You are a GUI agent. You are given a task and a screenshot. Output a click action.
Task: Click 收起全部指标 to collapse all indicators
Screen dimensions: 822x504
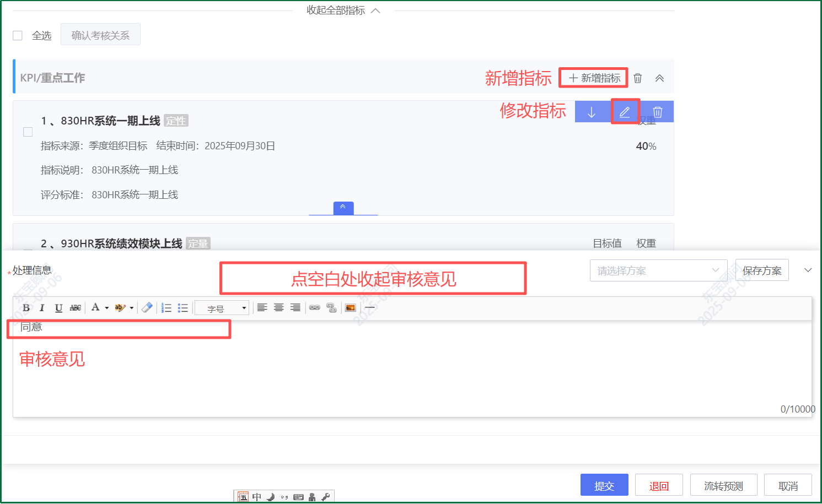[x=343, y=10]
